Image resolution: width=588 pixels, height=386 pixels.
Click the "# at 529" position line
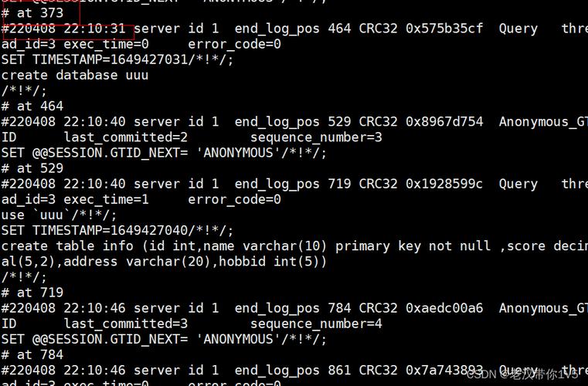[32, 168]
